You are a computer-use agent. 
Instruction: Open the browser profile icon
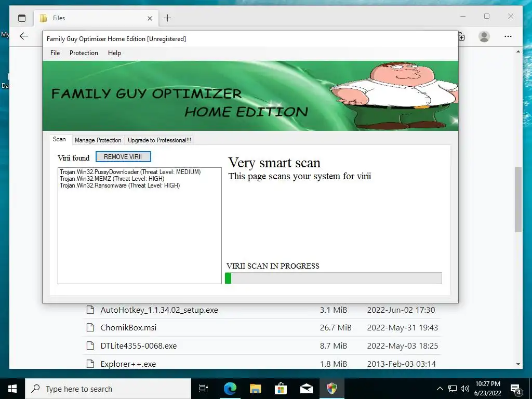point(484,36)
